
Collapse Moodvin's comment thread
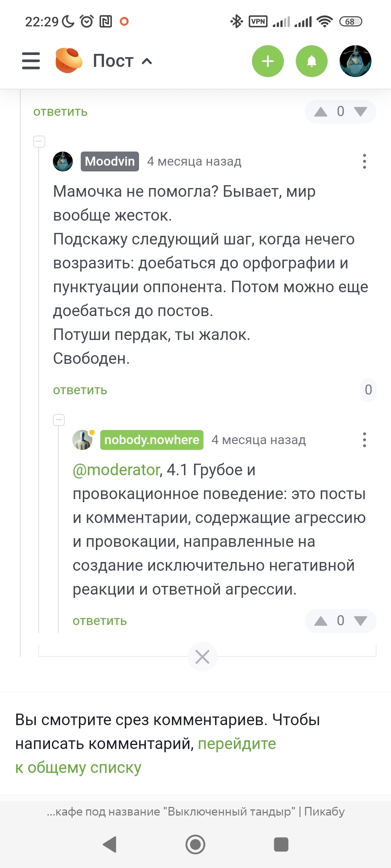tap(39, 141)
